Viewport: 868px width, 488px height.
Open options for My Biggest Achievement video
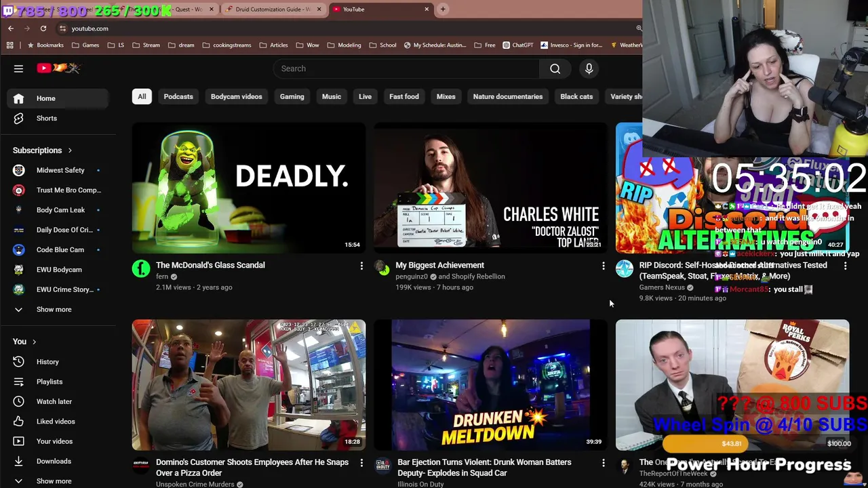tap(603, 266)
